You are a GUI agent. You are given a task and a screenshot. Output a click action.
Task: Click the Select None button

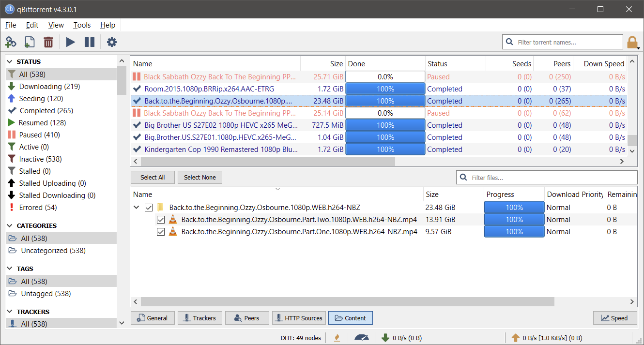pos(200,178)
